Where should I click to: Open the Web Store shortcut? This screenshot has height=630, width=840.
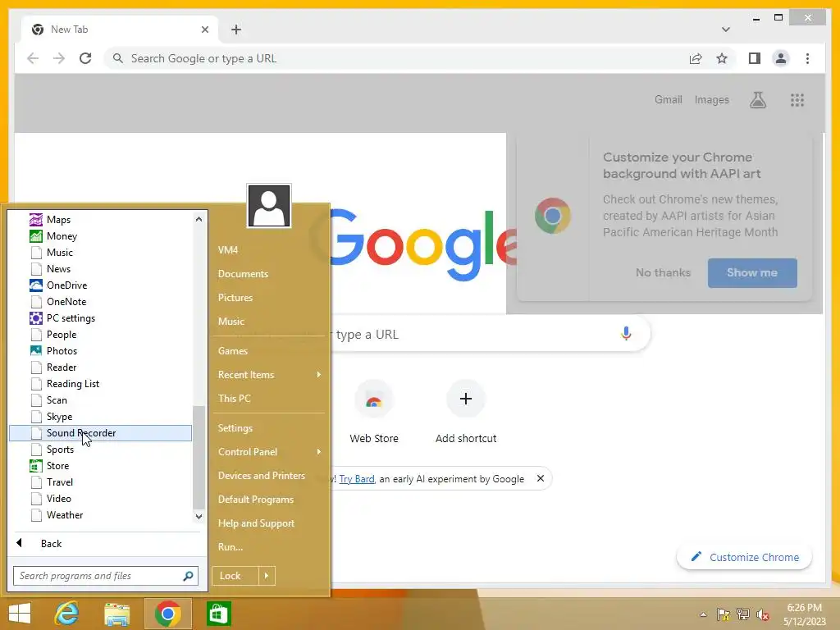tap(374, 399)
